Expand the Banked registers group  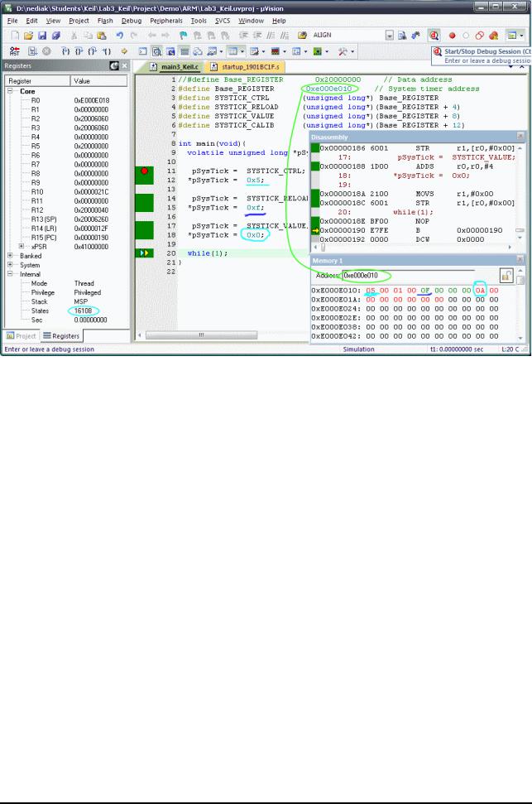coord(10,255)
